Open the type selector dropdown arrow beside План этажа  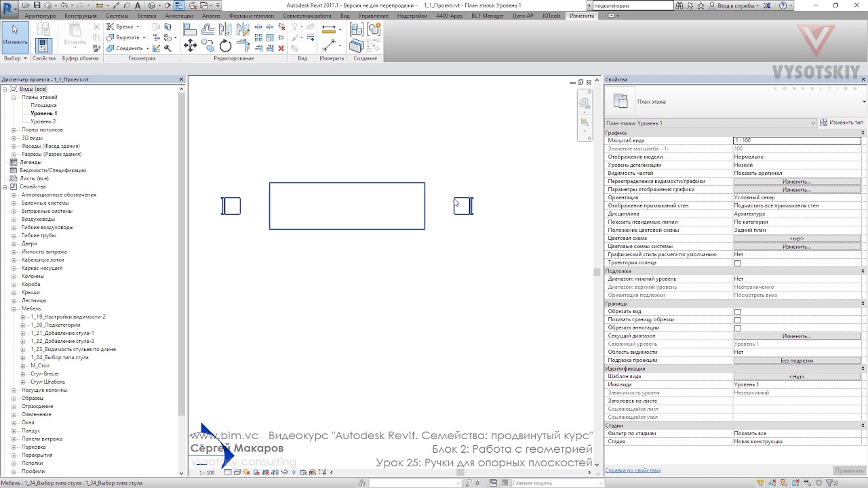(865, 102)
